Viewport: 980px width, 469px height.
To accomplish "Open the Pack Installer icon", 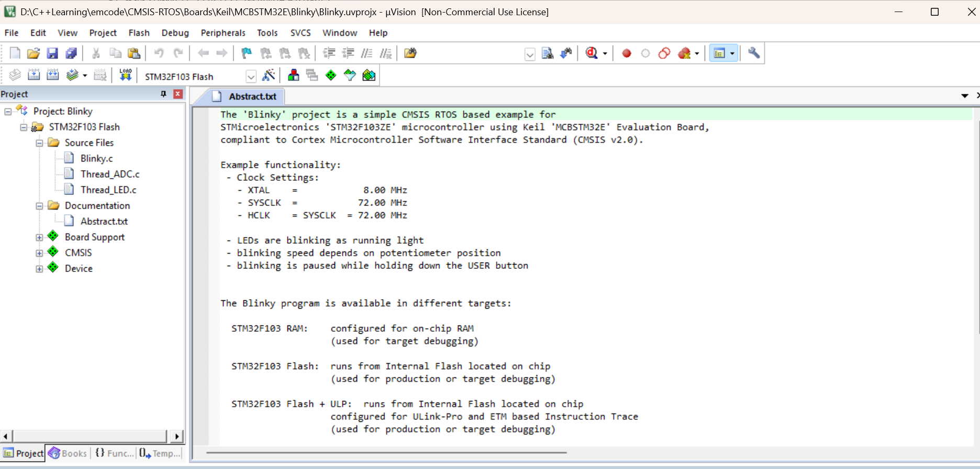I will pyautogui.click(x=369, y=75).
